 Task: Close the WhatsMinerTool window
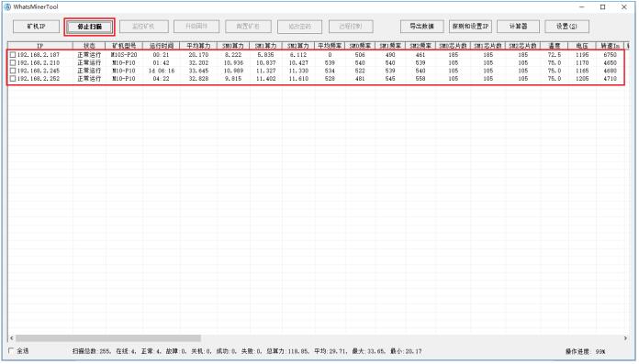tap(624, 7)
